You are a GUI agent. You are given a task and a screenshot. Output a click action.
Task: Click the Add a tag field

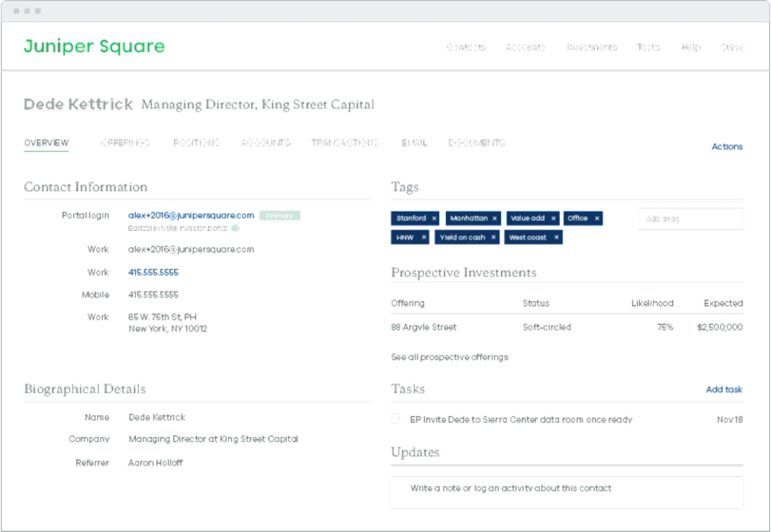pyautogui.click(x=691, y=218)
